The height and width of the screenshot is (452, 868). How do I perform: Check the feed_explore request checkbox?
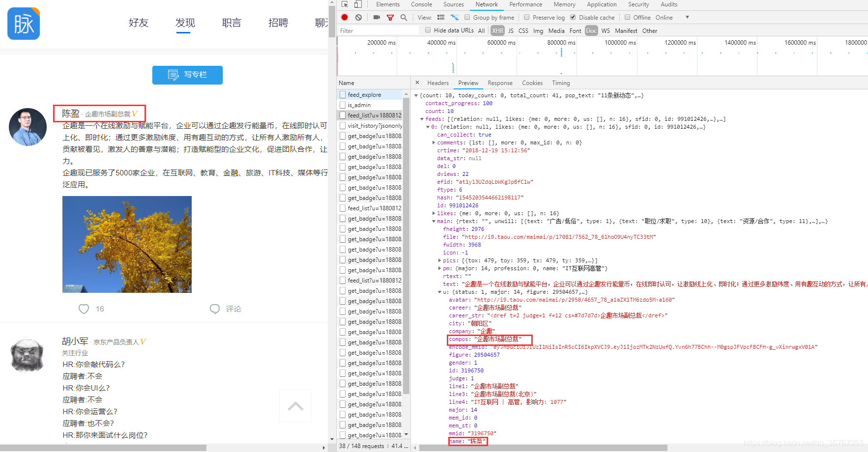click(343, 94)
